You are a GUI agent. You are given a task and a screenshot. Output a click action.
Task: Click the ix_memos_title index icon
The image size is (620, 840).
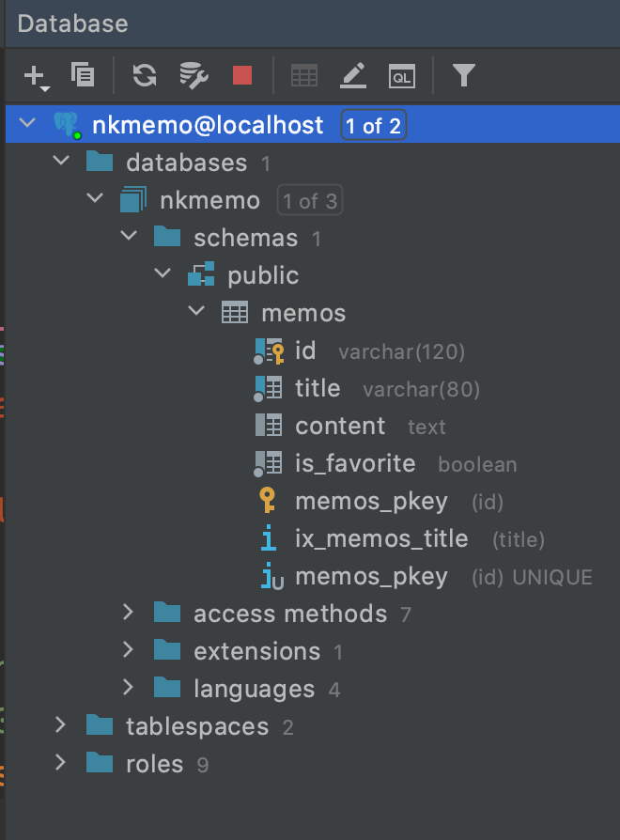pyautogui.click(x=269, y=537)
